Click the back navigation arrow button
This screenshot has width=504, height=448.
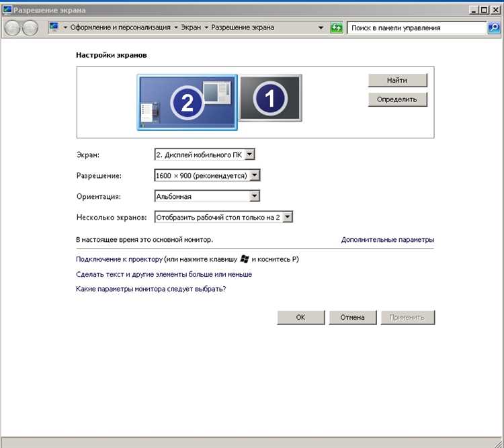[x=13, y=28]
